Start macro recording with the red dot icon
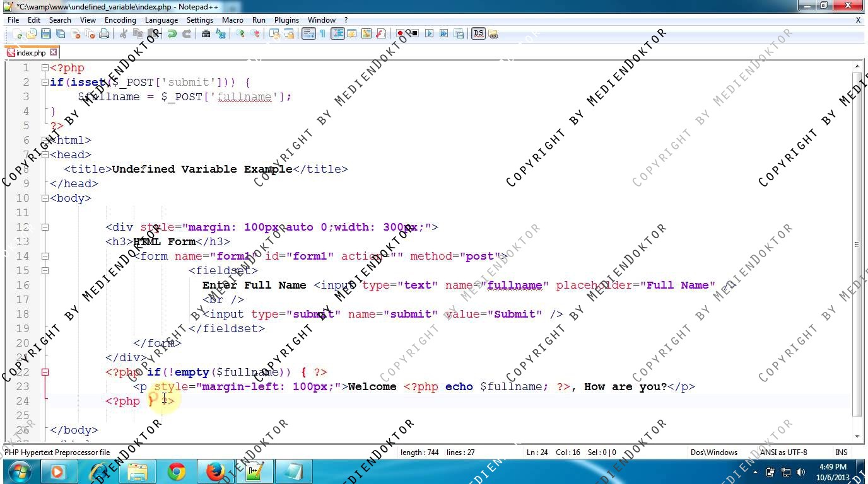 (400, 34)
